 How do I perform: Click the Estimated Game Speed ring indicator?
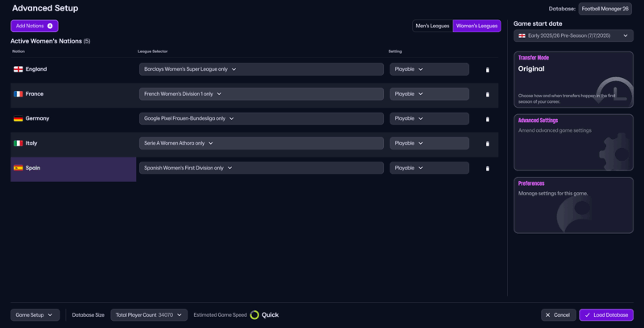click(x=254, y=315)
